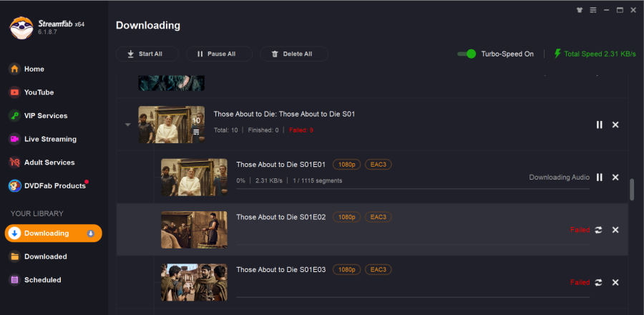644x315 pixels.
Task: Cancel the S01E01 download
Action: click(615, 177)
